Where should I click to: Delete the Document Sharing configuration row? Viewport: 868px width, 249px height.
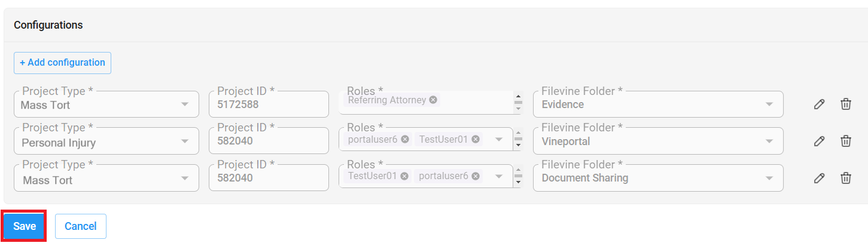(846, 178)
